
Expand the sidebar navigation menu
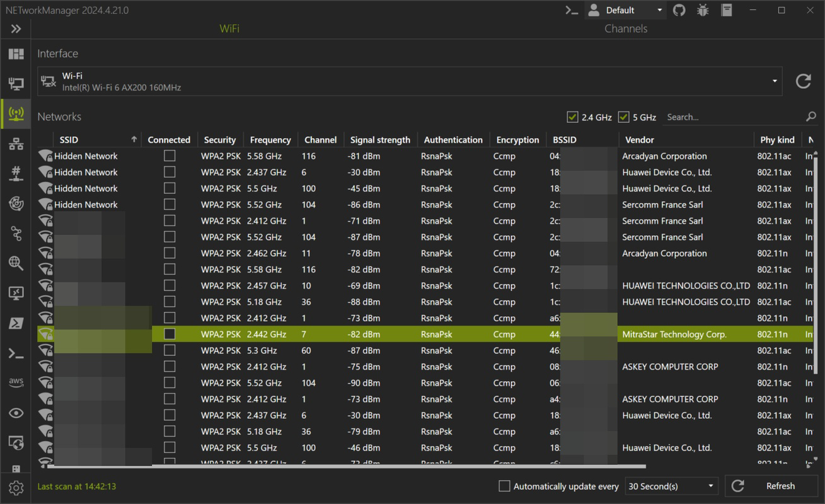point(16,28)
